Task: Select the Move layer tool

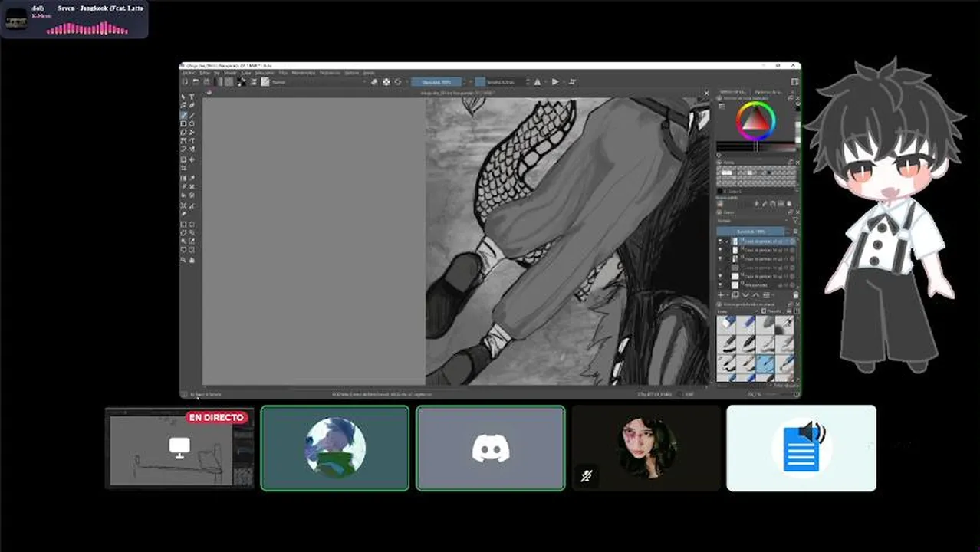Action: pos(192,159)
